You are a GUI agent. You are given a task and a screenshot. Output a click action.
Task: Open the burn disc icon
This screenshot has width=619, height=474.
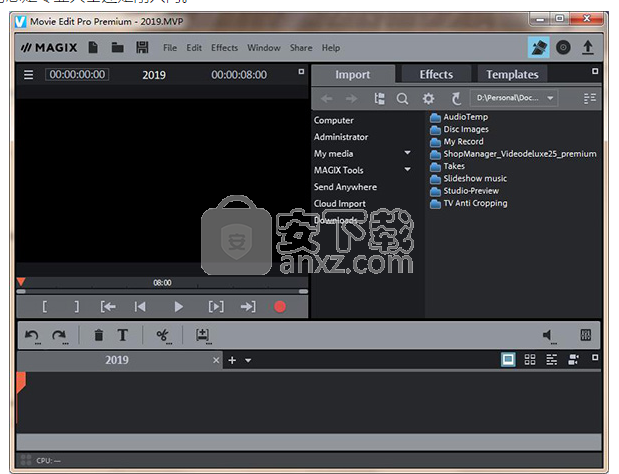(x=563, y=48)
